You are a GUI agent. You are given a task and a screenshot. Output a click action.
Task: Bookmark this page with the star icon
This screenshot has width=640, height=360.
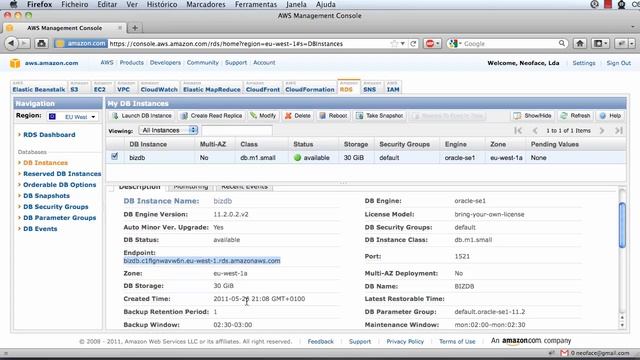394,44
